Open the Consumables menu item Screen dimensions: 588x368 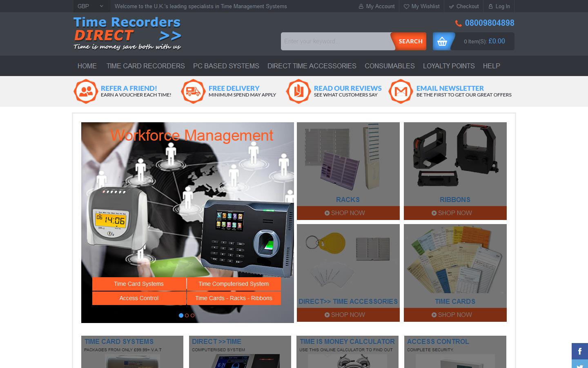pyautogui.click(x=390, y=66)
